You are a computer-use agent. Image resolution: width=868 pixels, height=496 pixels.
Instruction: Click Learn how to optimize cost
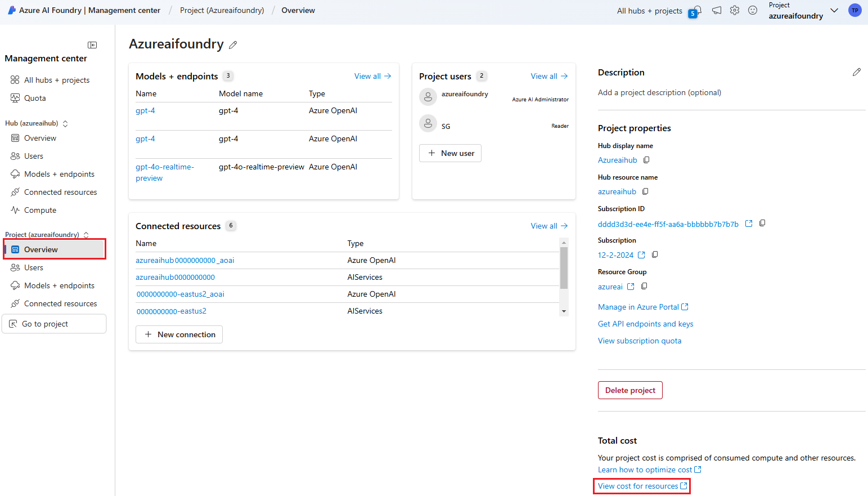(x=649, y=470)
